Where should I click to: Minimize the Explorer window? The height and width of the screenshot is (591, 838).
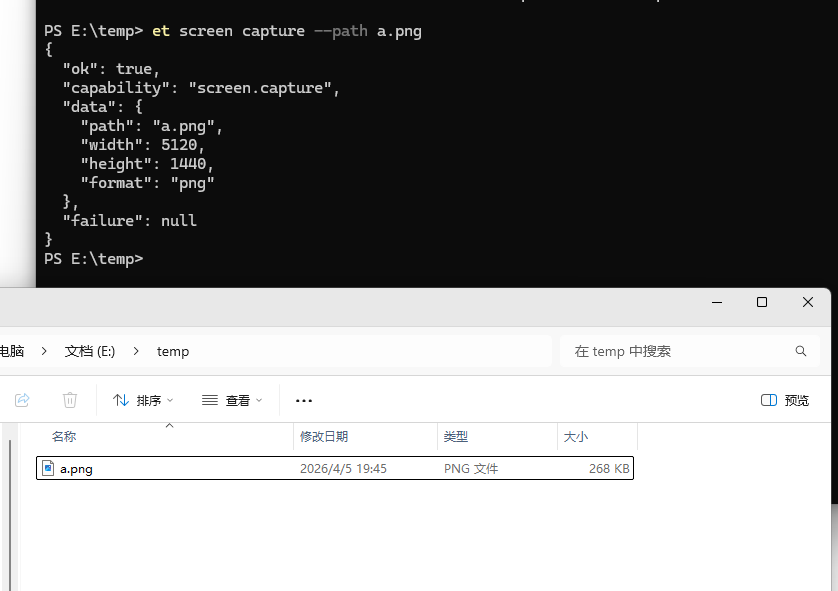(x=717, y=302)
